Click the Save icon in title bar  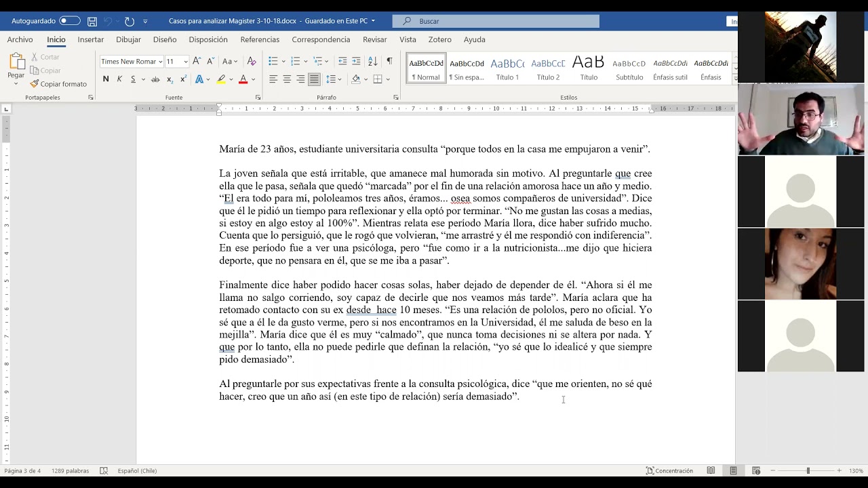[92, 22]
